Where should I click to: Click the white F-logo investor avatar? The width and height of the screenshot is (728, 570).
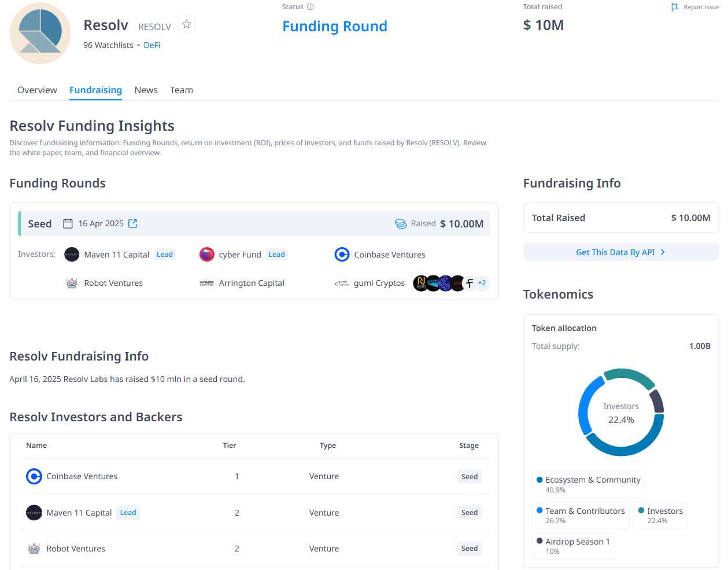(470, 283)
